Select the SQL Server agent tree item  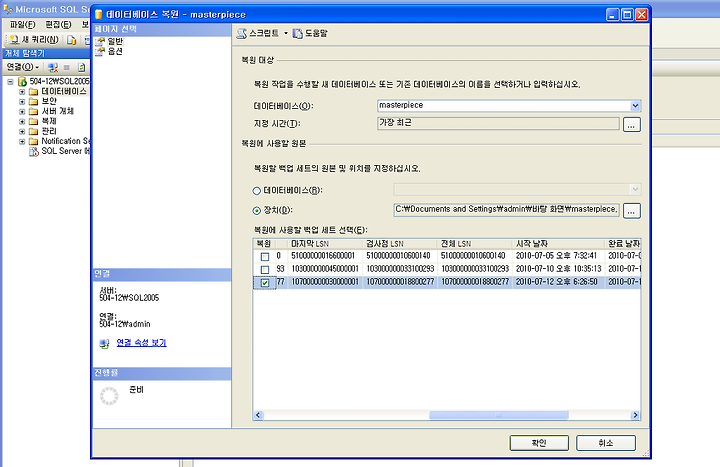click(59, 151)
